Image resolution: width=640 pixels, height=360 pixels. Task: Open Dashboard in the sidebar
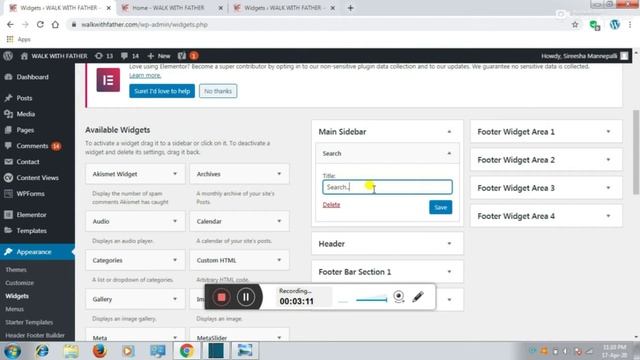(x=32, y=77)
